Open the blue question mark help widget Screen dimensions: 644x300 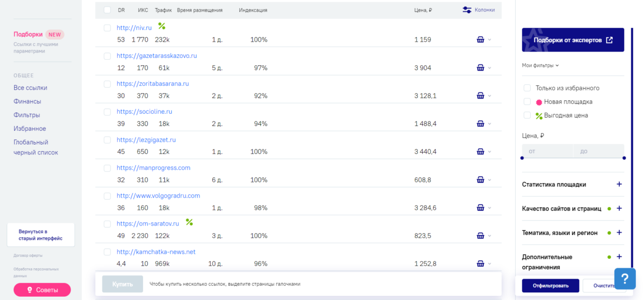click(625, 279)
